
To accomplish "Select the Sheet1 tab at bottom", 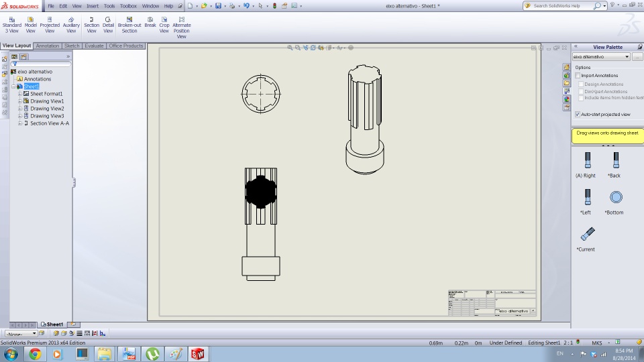I will point(52,324).
